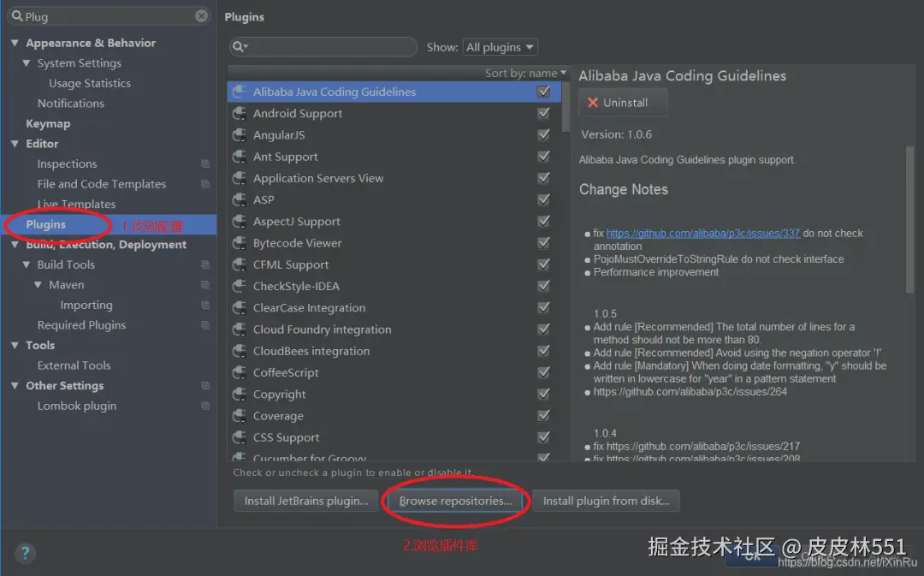
Task: Click the magnifier icon in the plugin search box
Action: [240, 46]
